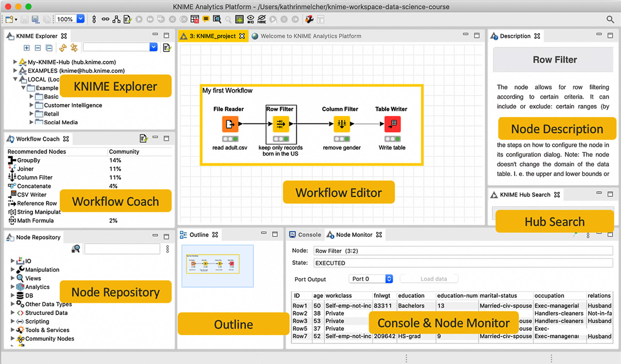Select the Table Writer node
The height and width of the screenshot is (364, 621).
(392, 124)
